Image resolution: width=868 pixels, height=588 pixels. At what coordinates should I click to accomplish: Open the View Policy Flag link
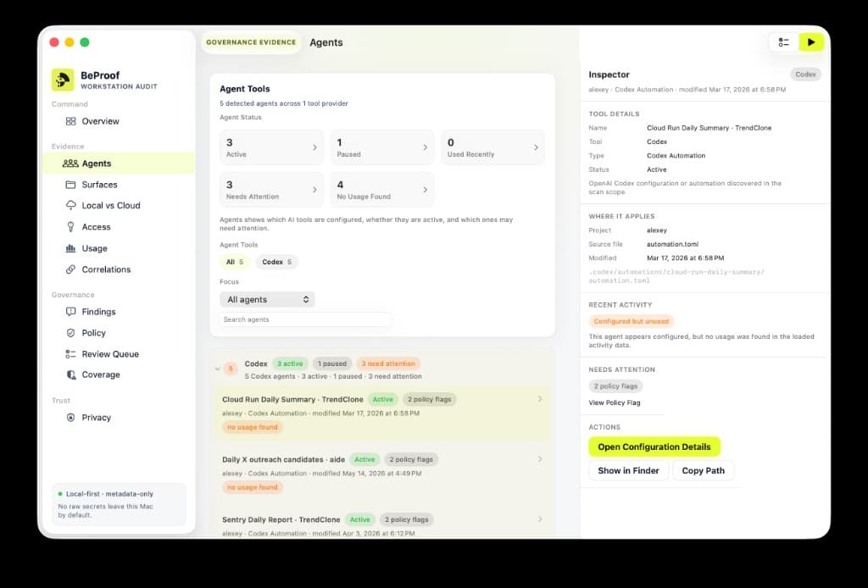pos(615,402)
